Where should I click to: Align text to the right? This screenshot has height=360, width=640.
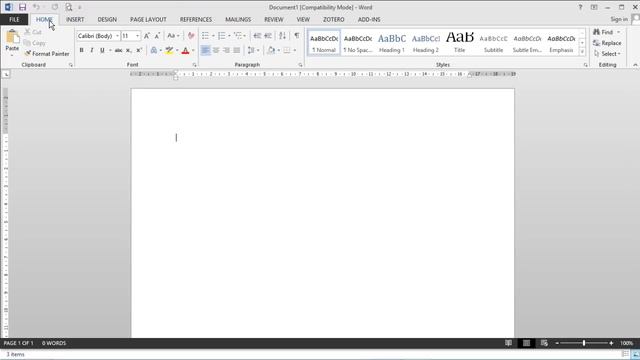226,50
